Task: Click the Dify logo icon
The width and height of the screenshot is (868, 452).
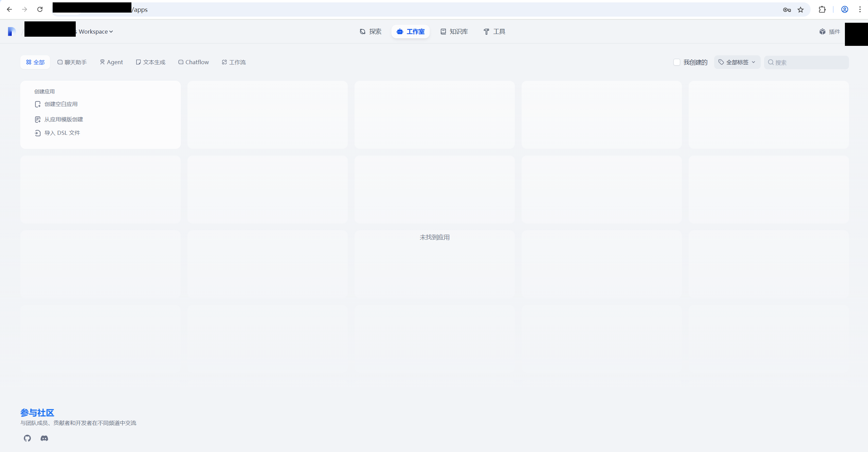Action: pyautogui.click(x=12, y=32)
